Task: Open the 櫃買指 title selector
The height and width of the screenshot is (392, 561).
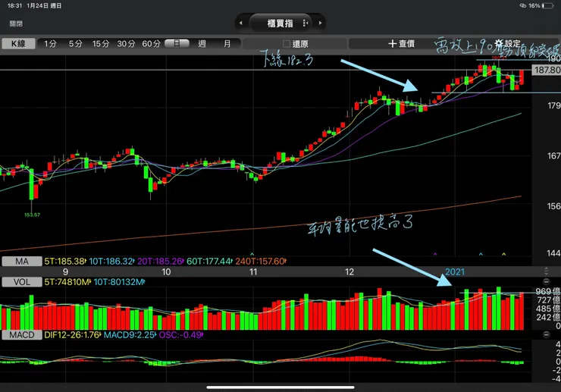Action: click(x=280, y=23)
